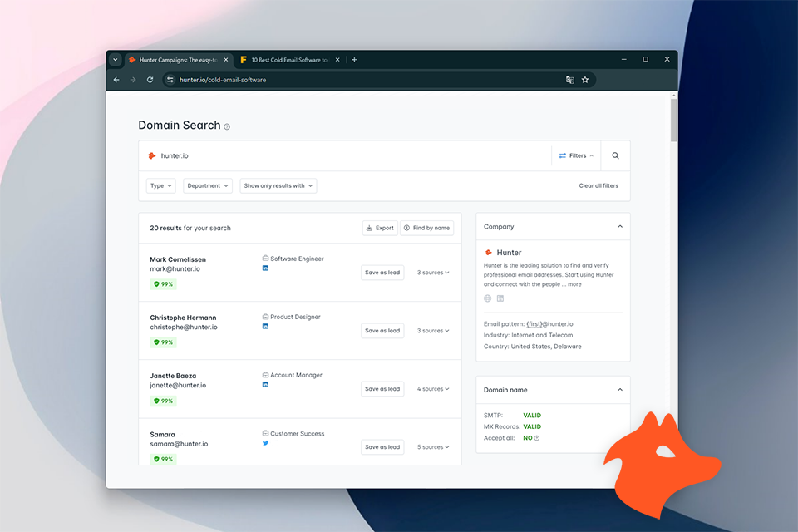Click the MX Records VALID status

tap(532, 426)
